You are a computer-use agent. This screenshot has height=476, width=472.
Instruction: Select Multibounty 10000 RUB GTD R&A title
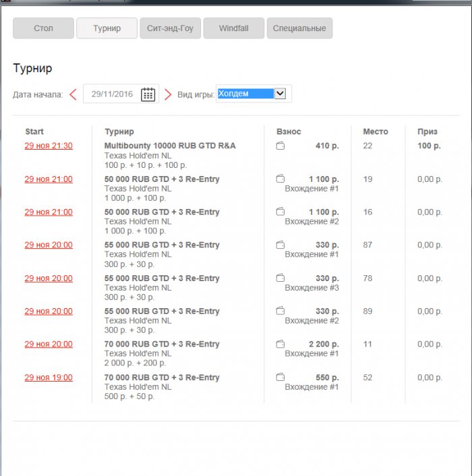[170, 146]
